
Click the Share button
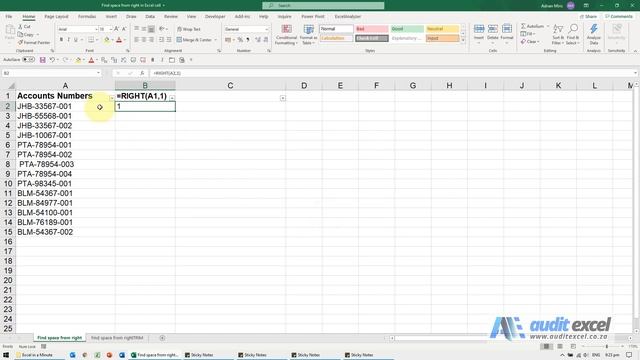[589, 17]
